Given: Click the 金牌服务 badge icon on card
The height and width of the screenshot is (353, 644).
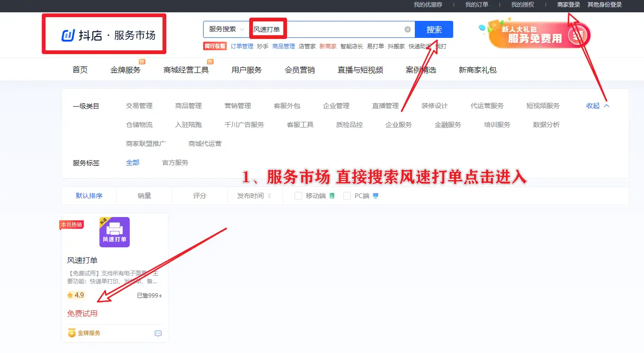Looking at the screenshot, I should click(x=72, y=333).
